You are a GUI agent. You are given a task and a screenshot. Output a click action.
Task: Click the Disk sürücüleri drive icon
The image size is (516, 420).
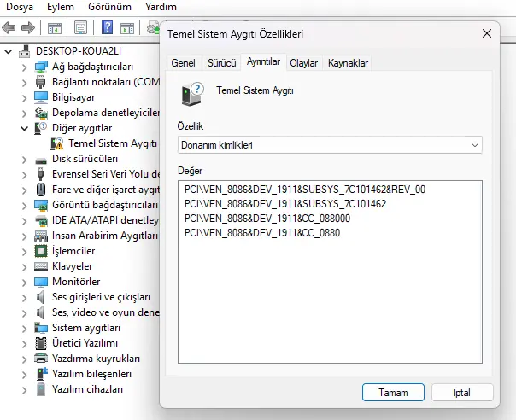pyautogui.click(x=41, y=160)
